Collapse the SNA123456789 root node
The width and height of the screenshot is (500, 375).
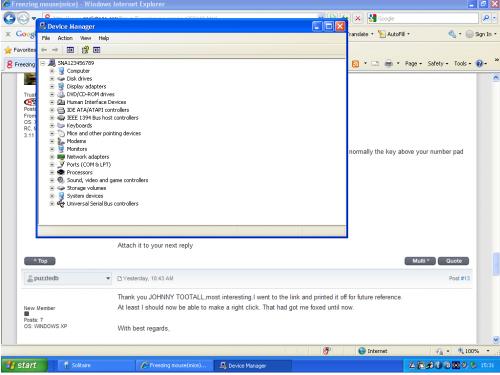click(x=43, y=63)
